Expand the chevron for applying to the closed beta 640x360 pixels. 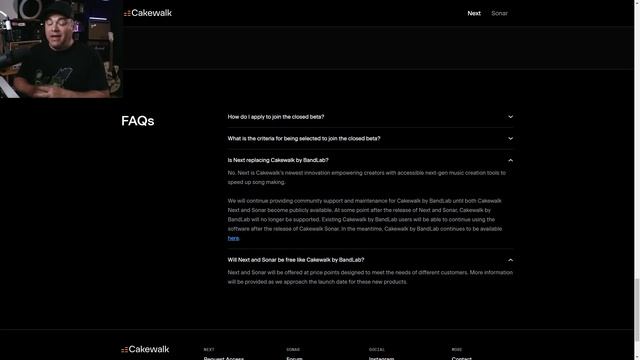pyautogui.click(x=510, y=117)
